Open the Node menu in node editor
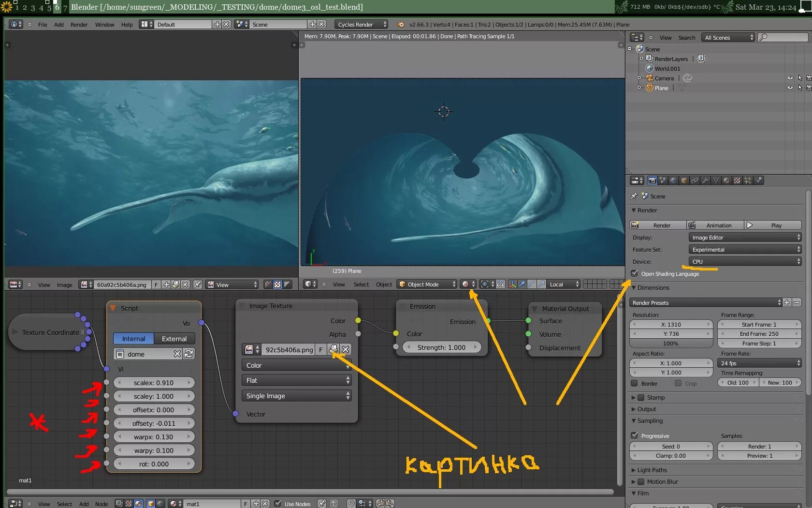The height and width of the screenshot is (508, 812). (x=101, y=504)
